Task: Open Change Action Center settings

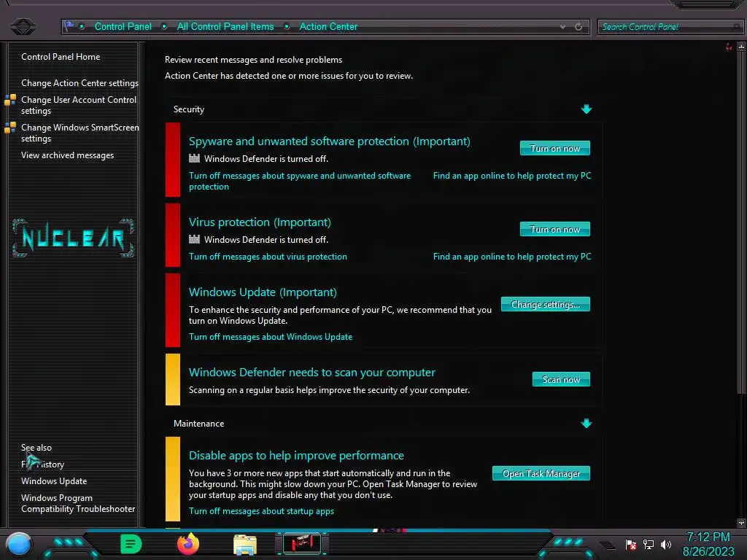Action: pyautogui.click(x=80, y=83)
